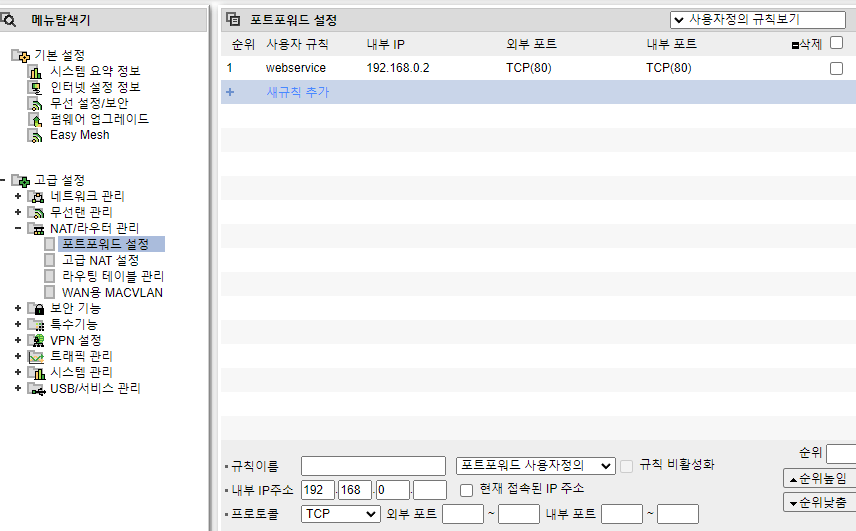Open 시스템 요약 정보 menu item
Image resolution: width=856 pixels, height=531 pixels.
96,71
